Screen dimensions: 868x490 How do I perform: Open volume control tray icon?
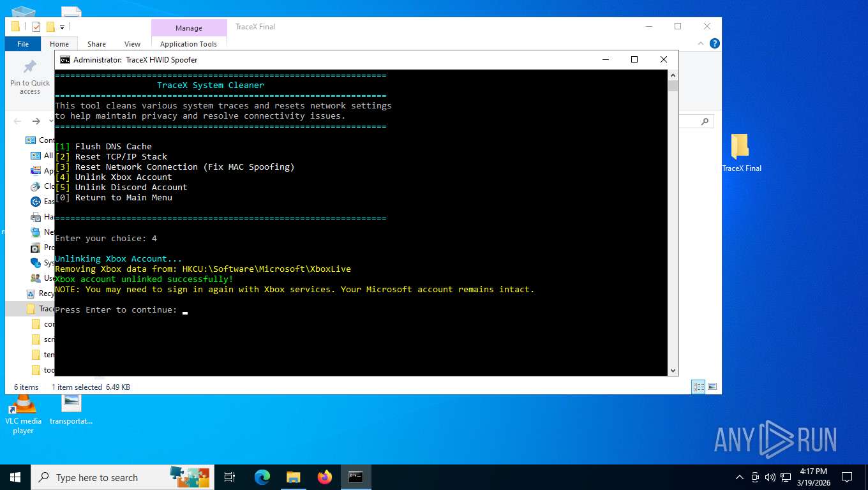coord(770,477)
